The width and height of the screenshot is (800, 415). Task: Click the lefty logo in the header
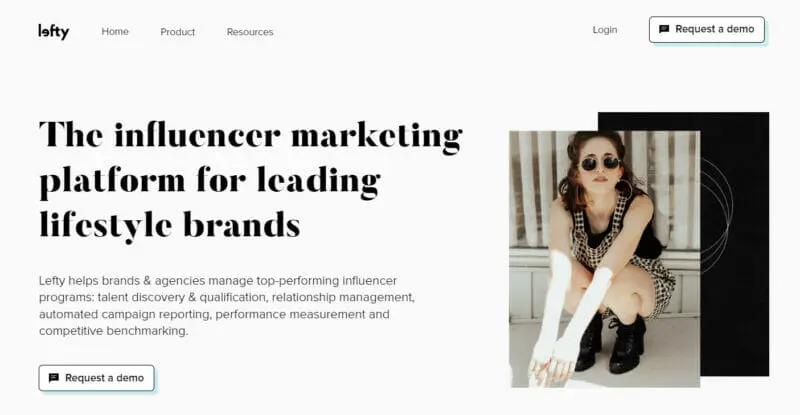[54, 32]
